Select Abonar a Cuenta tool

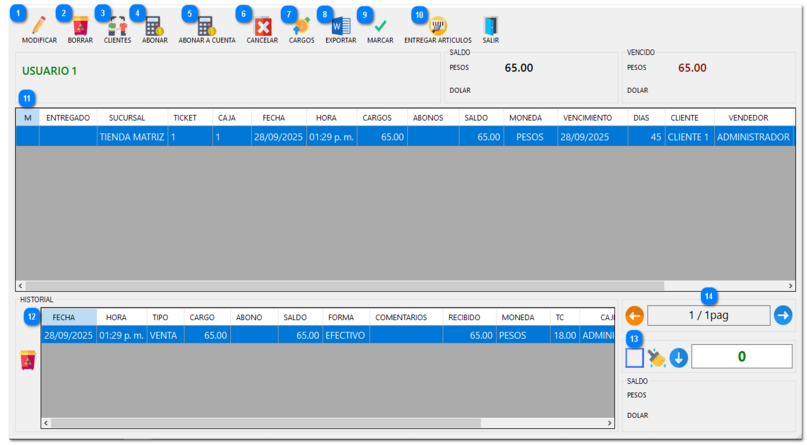pyautogui.click(x=206, y=26)
